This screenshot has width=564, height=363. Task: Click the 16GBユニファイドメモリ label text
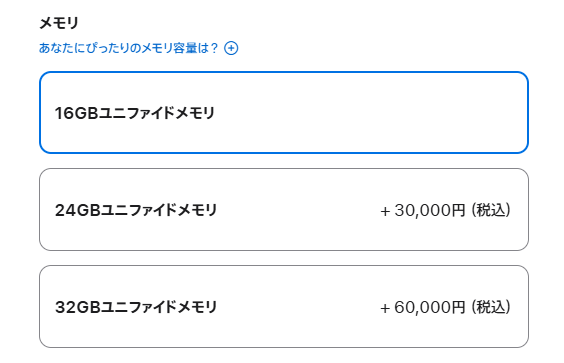tap(135, 113)
